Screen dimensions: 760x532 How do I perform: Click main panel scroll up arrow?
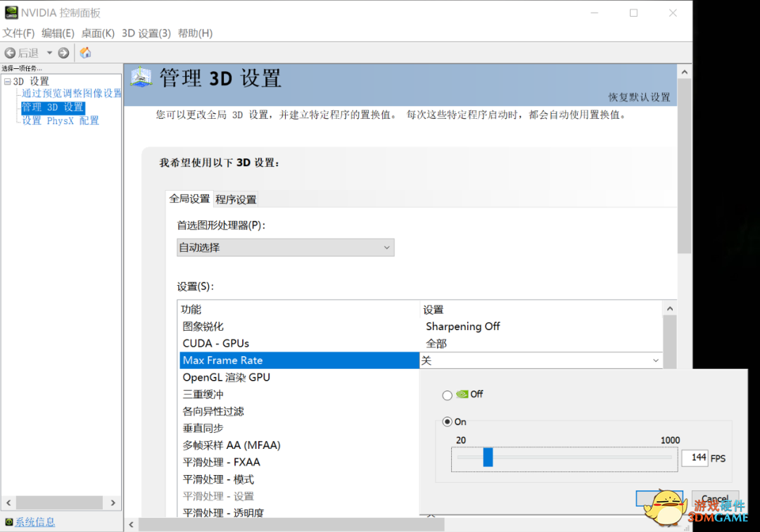point(685,72)
